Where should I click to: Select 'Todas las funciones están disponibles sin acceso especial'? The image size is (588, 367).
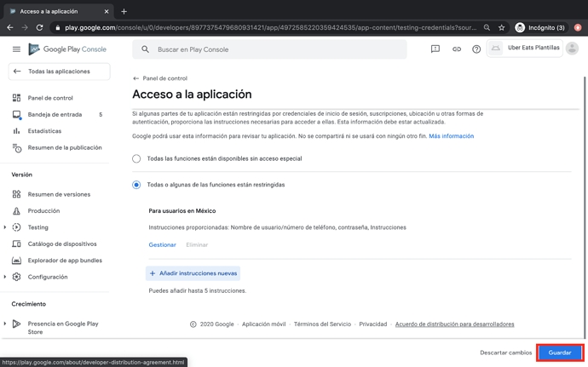[x=136, y=158]
